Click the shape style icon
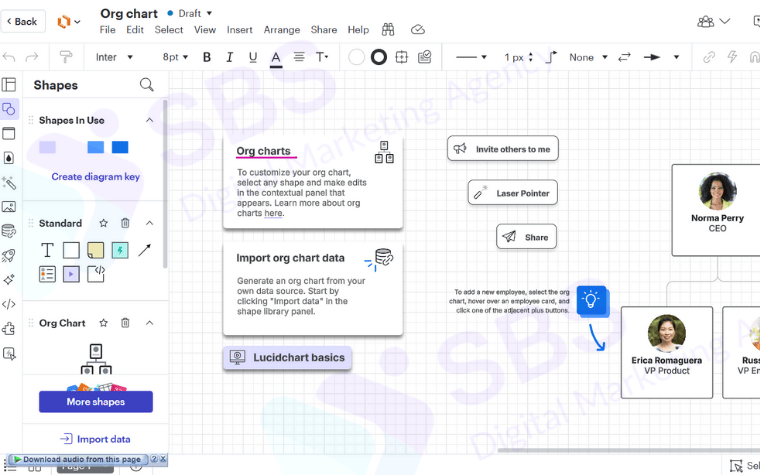The width and height of the screenshot is (760, 475). [425, 57]
